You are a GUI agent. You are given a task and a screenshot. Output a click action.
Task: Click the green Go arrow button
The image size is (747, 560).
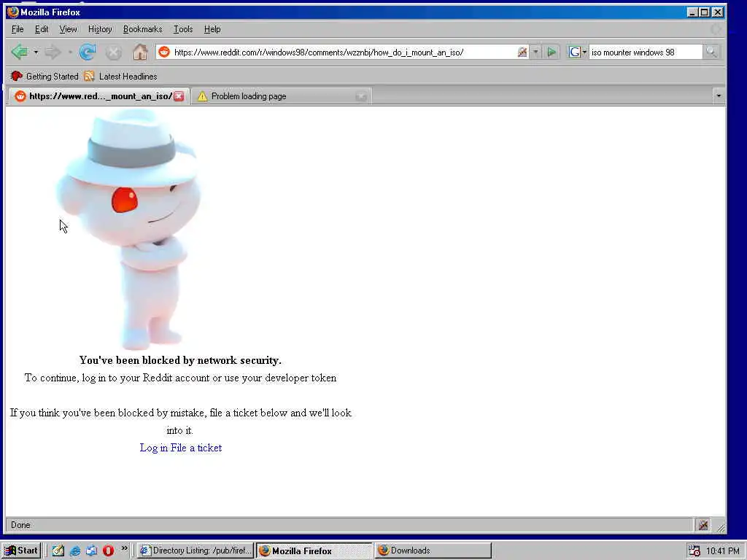(x=551, y=52)
